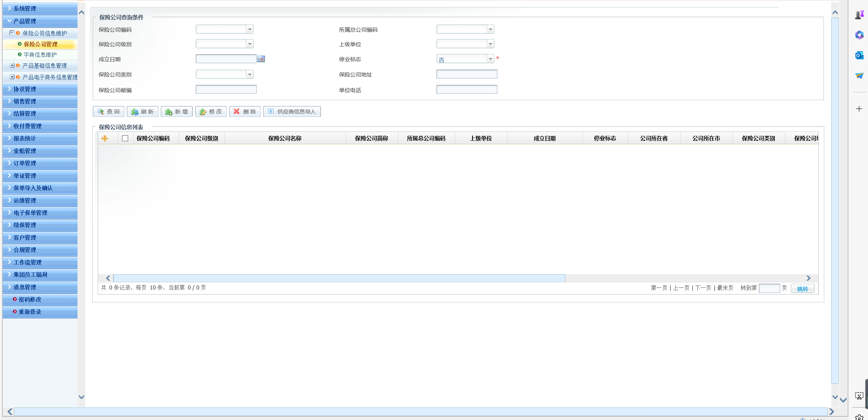This screenshot has height=420, width=868.
Task: Open the 保险公司类别 dropdown
Action: click(x=250, y=74)
